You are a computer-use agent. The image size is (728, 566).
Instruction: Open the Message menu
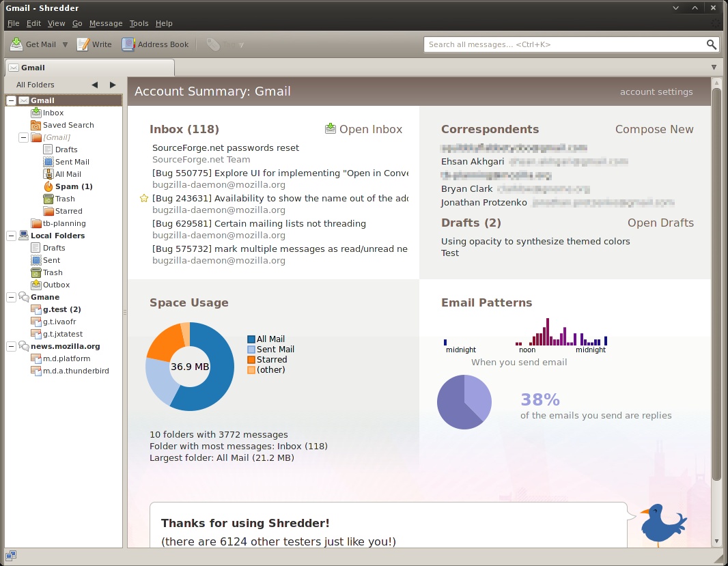pos(106,23)
